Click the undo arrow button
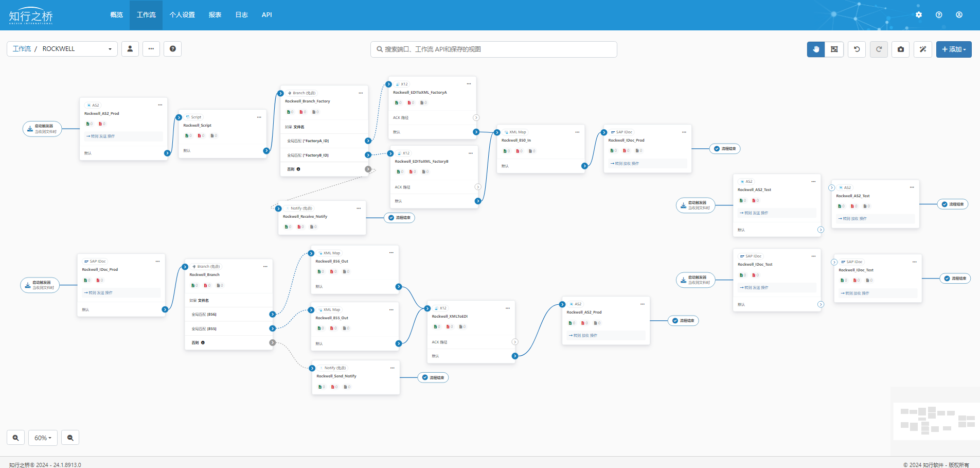The image size is (980, 468). 857,49
